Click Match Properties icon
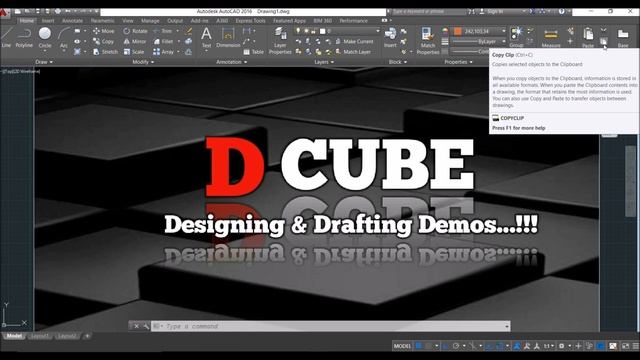 [x=427, y=40]
